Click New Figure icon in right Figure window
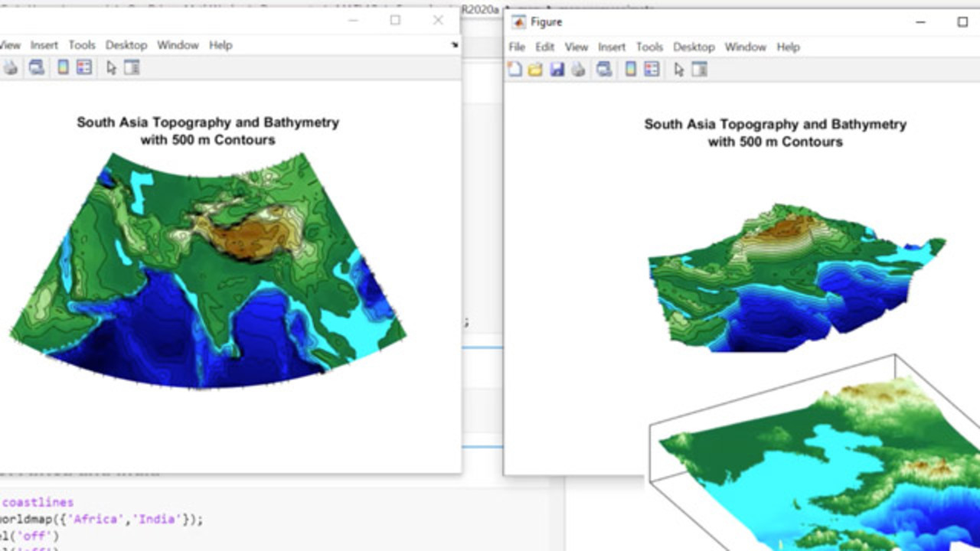Image resolution: width=980 pixels, height=551 pixels. tap(515, 70)
